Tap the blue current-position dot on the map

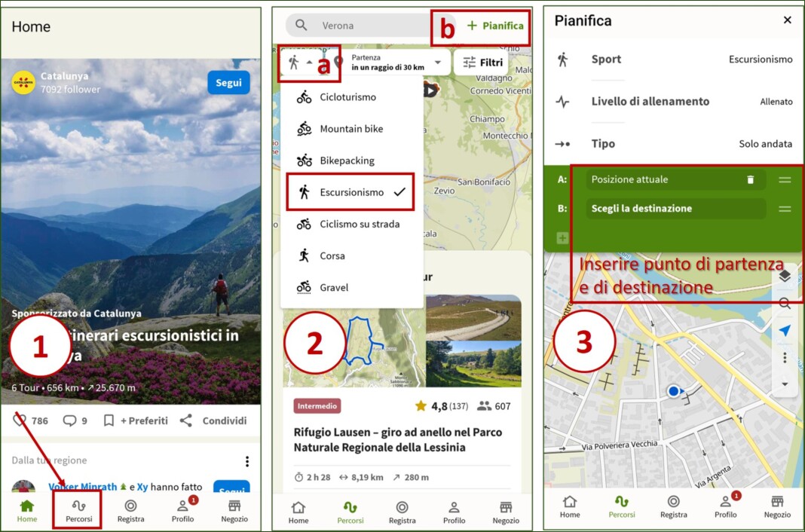tap(674, 391)
